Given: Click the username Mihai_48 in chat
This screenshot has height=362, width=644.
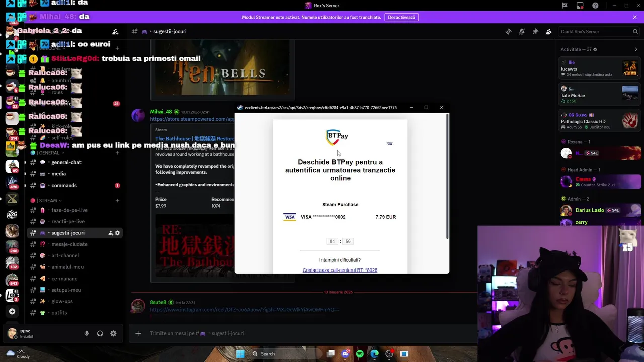Looking at the screenshot, I should coord(161,112).
